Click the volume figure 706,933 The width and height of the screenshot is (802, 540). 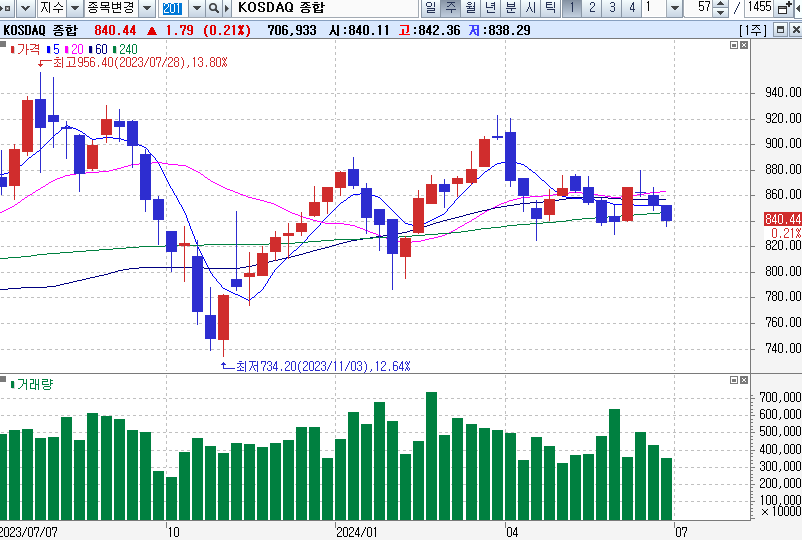coord(292,31)
